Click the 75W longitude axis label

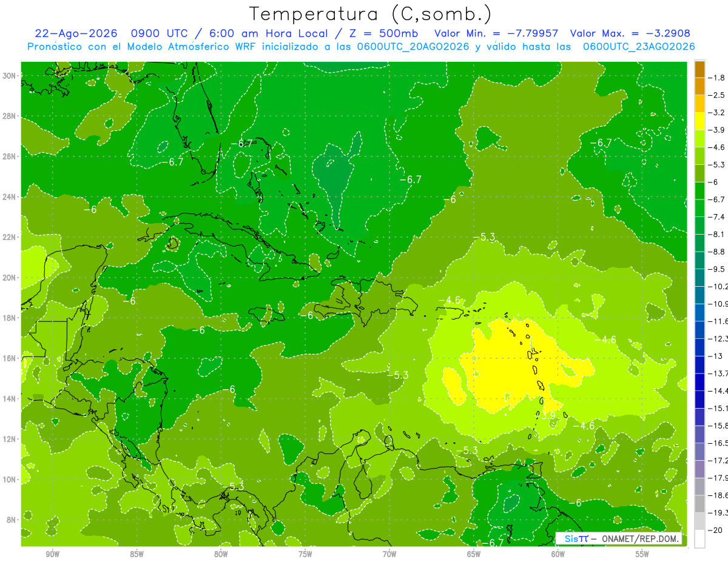tap(305, 554)
